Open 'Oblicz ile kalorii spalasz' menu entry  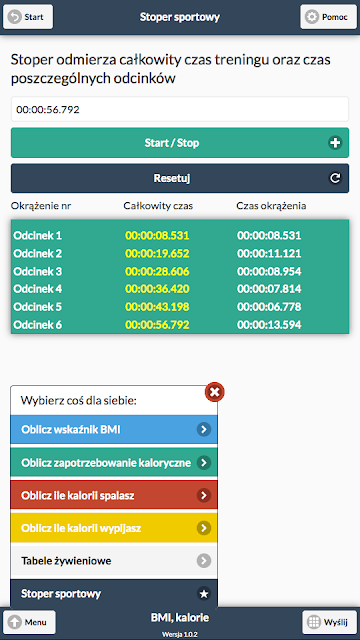pyautogui.click(x=114, y=495)
